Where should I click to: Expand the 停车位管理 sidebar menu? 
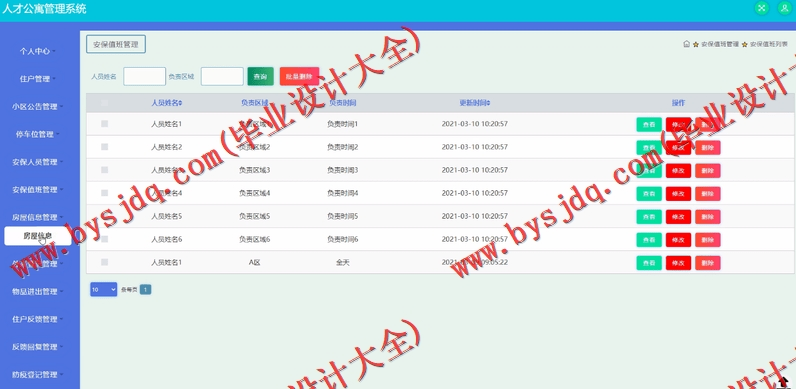[38, 134]
